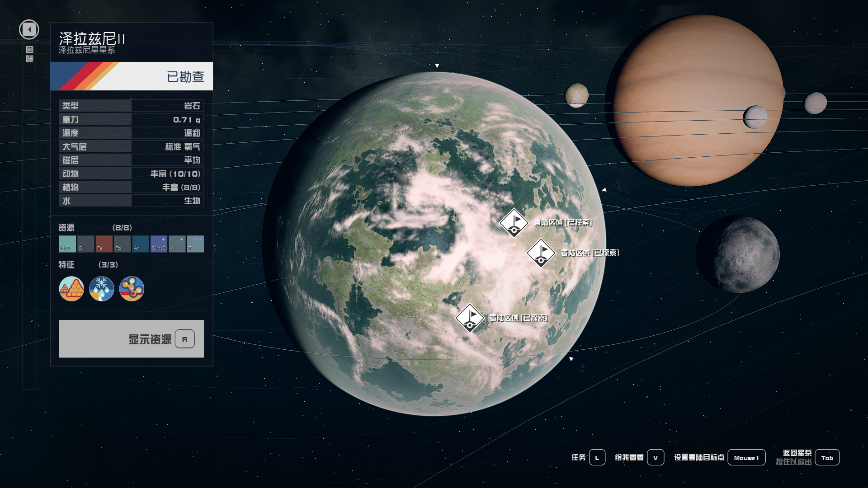Click the 返回星系 Tab key button
The height and width of the screenshot is (488, 868).
(x=808, y=457)
